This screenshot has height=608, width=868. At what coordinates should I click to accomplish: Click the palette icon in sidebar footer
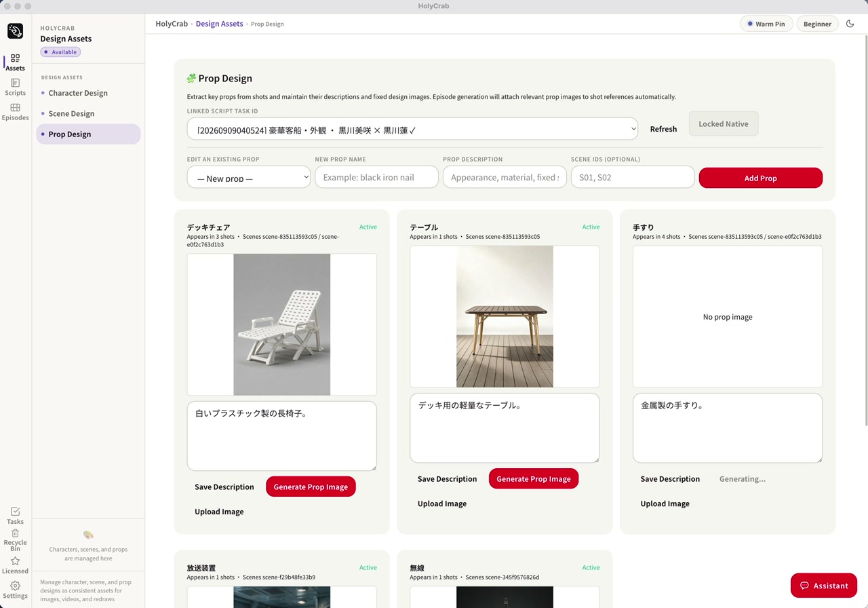[88, 535]
